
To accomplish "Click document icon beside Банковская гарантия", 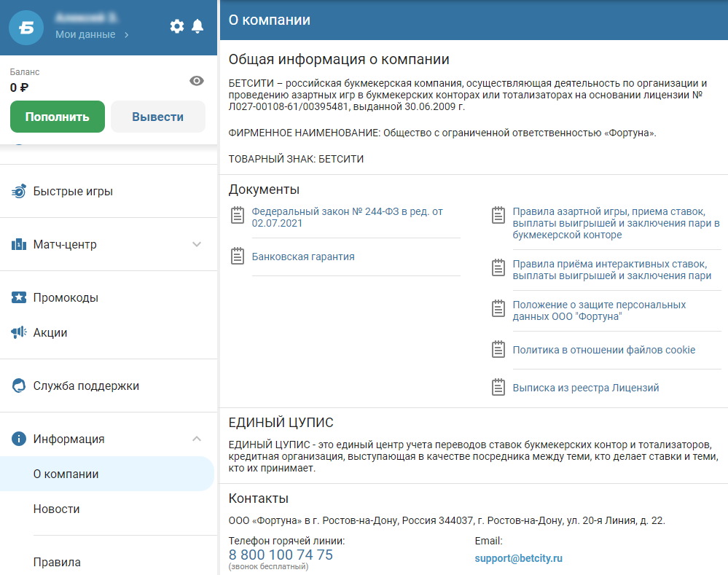I will [x=238, y=256].
